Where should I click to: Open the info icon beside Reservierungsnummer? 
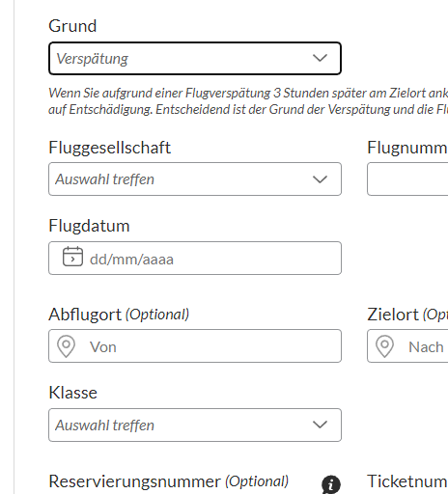[x=331, y=484]
